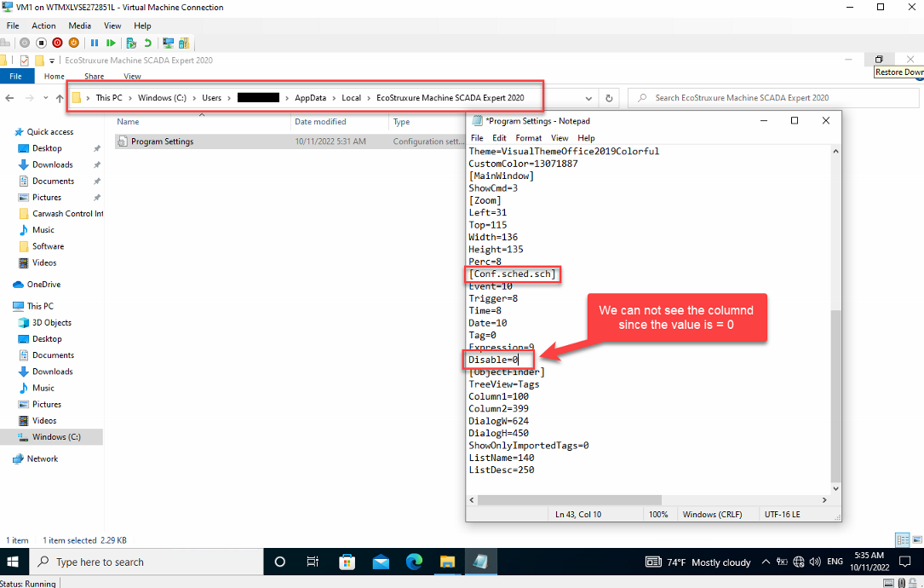This screenshot has width=924, height=588.
Task: Select the Software folder in sidebar
Action: tap(48, 246)
